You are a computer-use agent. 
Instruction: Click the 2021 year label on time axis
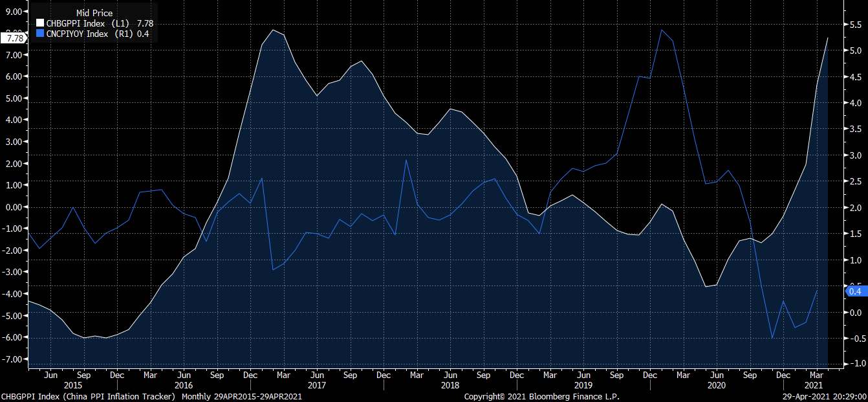tap(816, 385)
